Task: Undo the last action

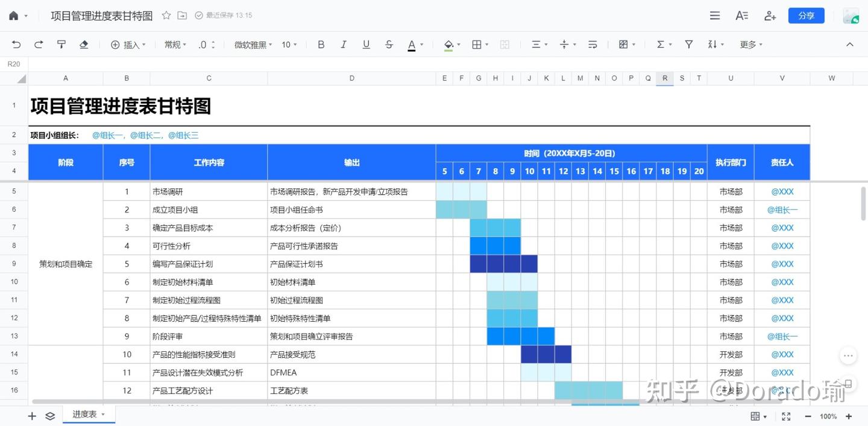Action: [x=16, y=45]
